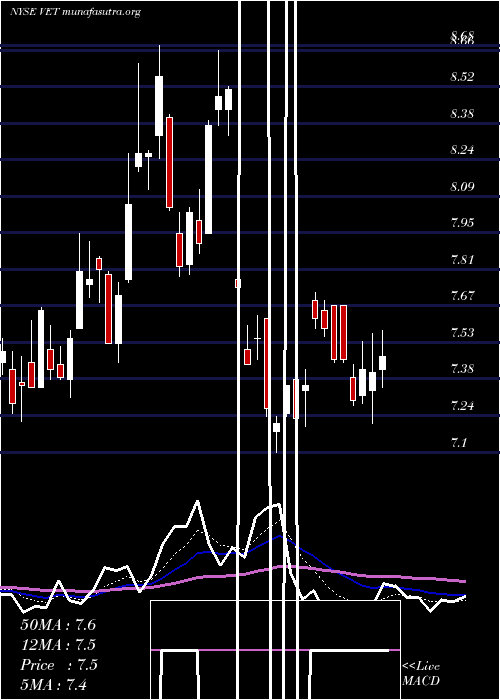
Task: Click the 8.52 price axis label
Action: [x=462, y=77]
